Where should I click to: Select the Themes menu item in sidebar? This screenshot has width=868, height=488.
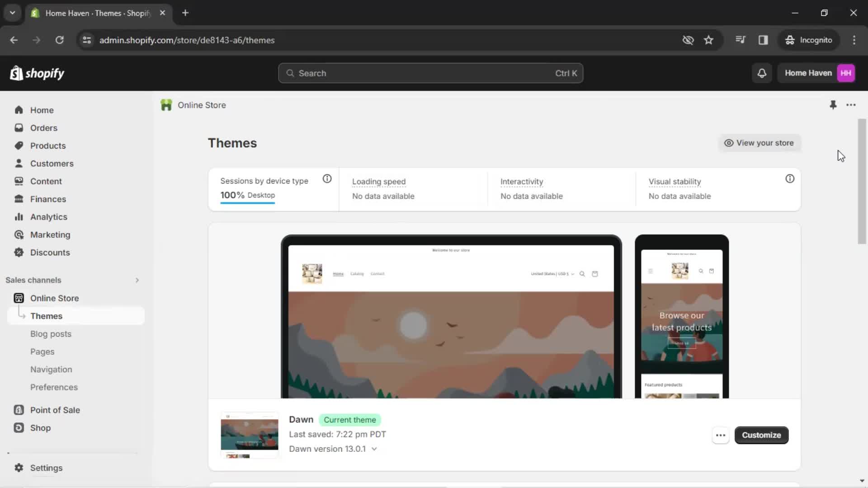click(x=47, y=316)
